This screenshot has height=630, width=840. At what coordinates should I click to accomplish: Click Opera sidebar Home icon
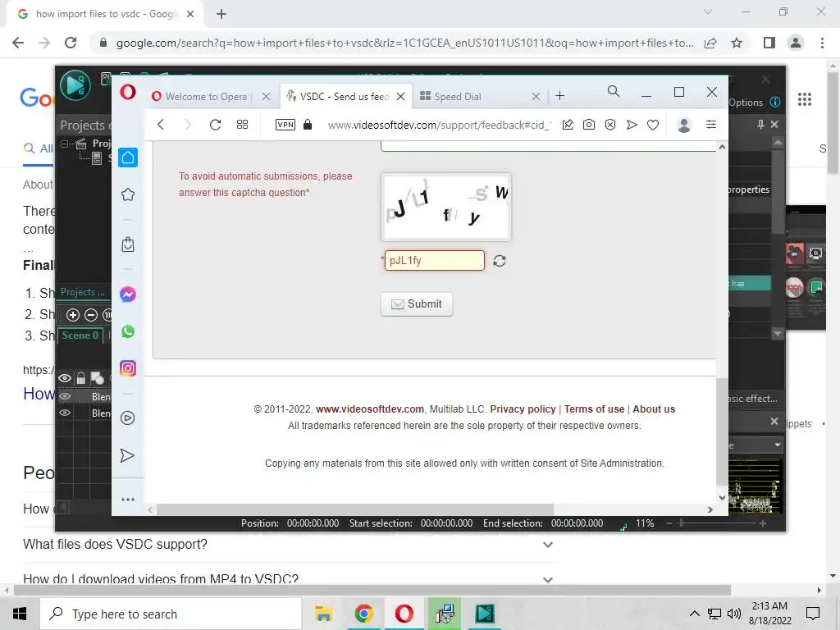tap(127, 157)
